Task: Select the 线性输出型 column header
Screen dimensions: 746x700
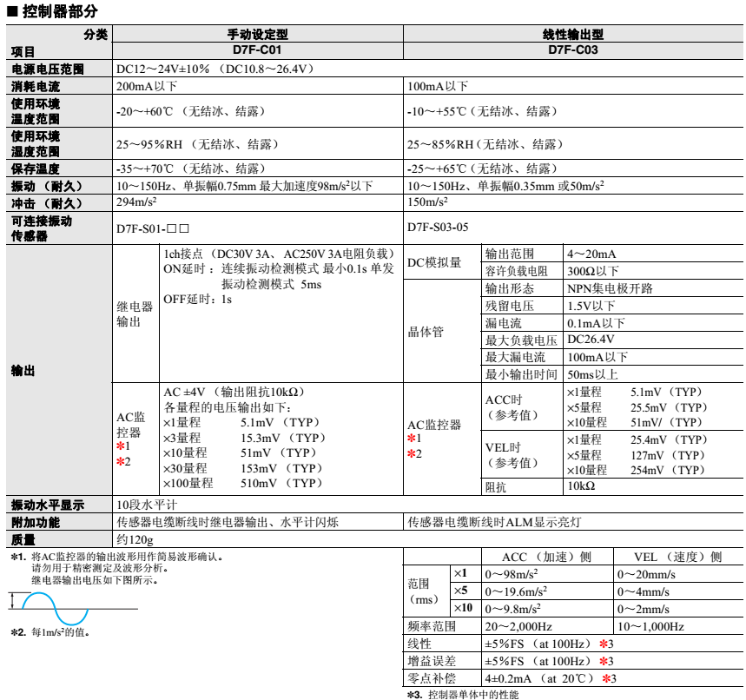Action: 572,35
